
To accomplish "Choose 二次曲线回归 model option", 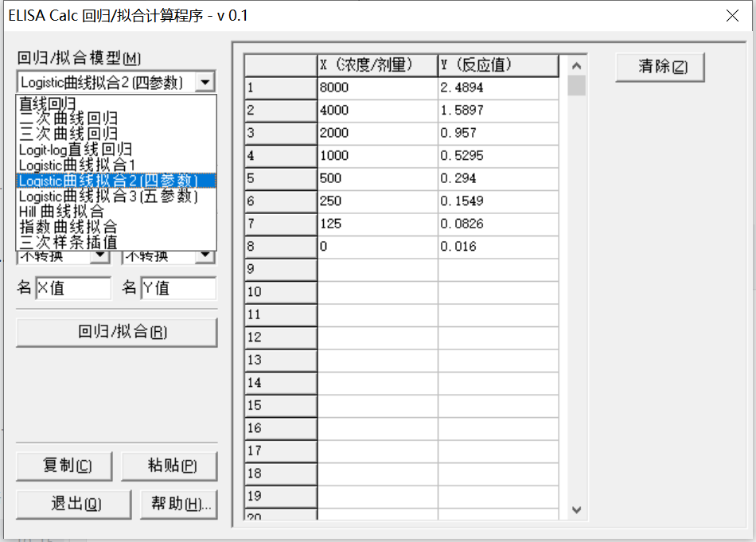I will (x=116, y=118).
